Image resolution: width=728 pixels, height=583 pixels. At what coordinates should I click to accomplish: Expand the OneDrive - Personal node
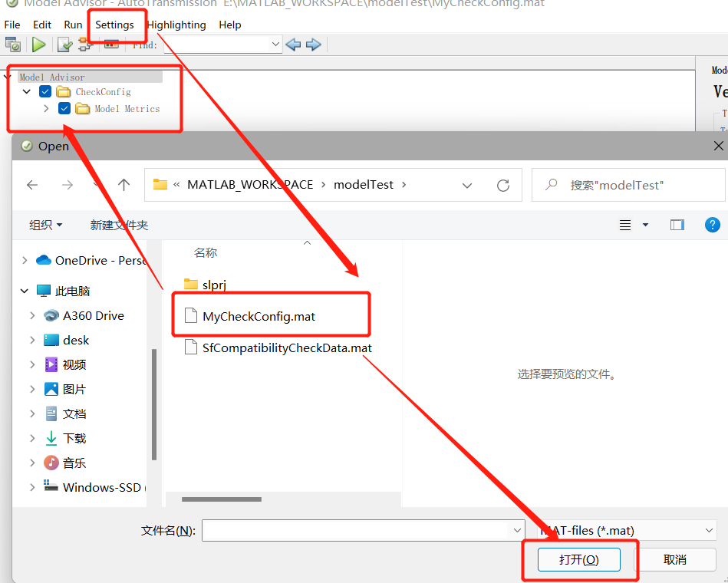[25, 260]
